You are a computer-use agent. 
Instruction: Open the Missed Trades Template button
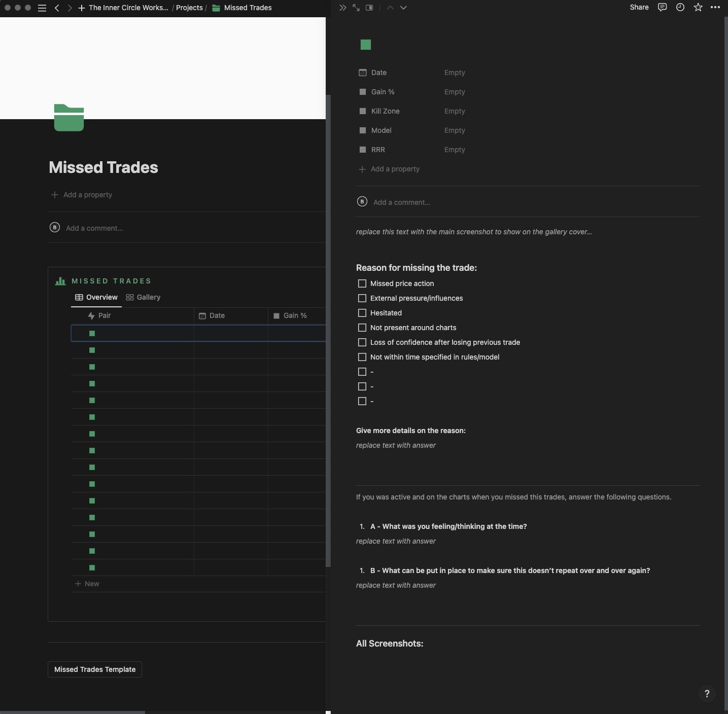(x=94, y=669)
